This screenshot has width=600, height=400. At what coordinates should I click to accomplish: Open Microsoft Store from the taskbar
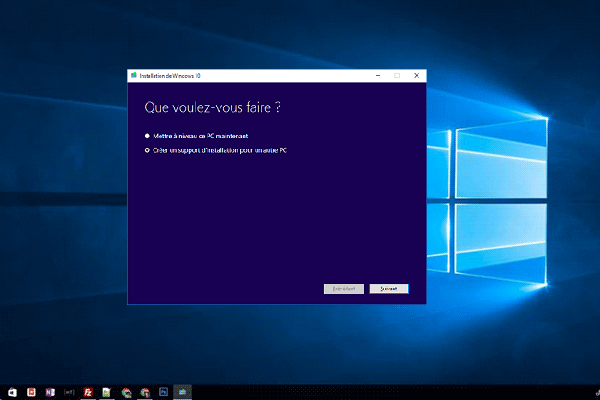13,392
